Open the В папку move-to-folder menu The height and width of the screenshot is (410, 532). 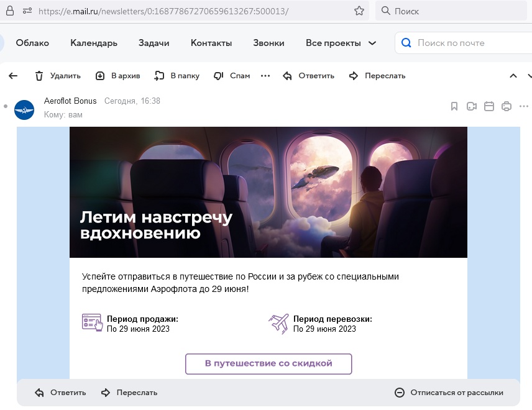177,76
